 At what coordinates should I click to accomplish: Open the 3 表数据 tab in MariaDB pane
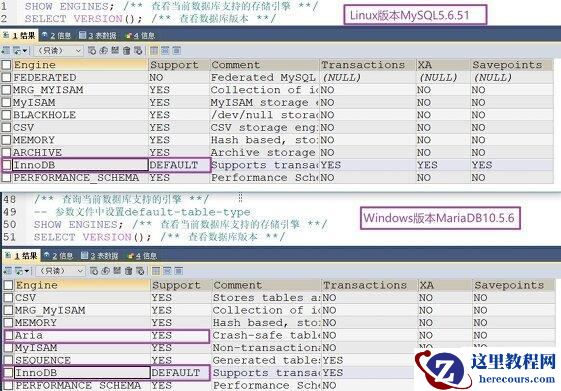click(x=99, y=256)
